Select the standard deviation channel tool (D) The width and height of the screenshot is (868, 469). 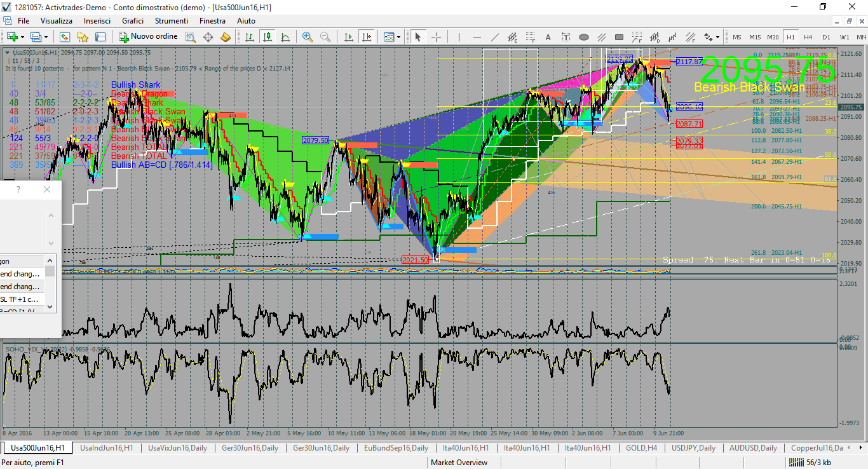654,37
